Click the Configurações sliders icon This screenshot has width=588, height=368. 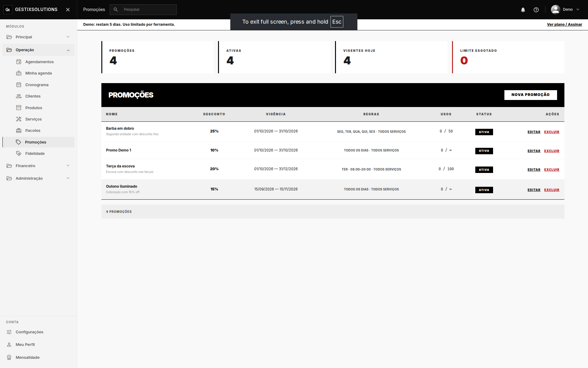(x=9, y=332)
